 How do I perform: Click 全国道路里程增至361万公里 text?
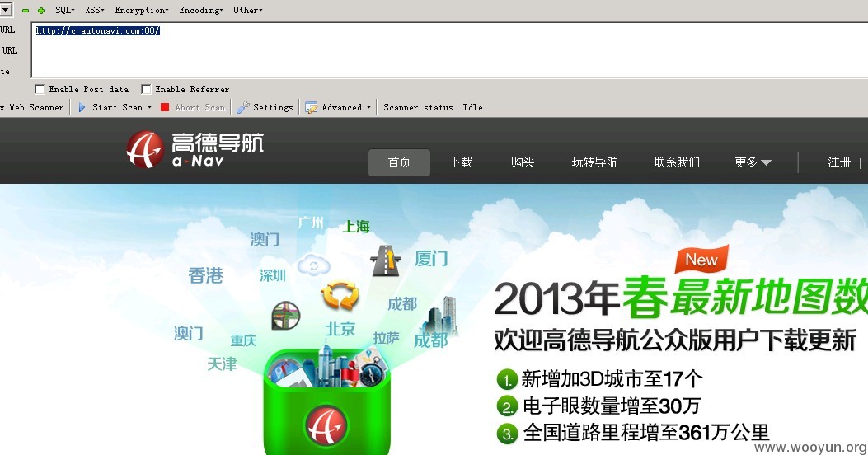[646, 433]
